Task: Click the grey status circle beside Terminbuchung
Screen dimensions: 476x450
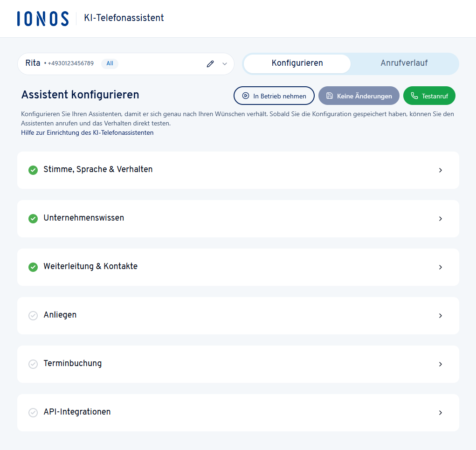Action: (33, 364)
